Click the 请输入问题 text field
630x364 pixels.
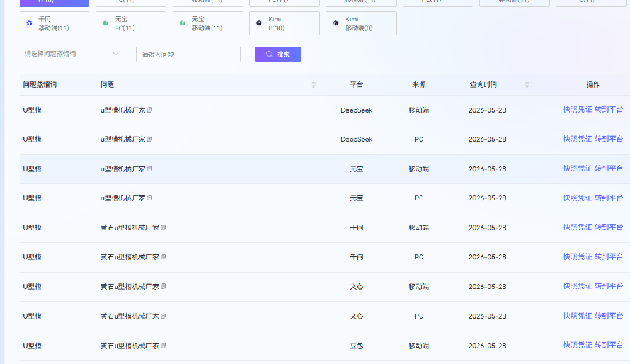[x=188, y=54]
